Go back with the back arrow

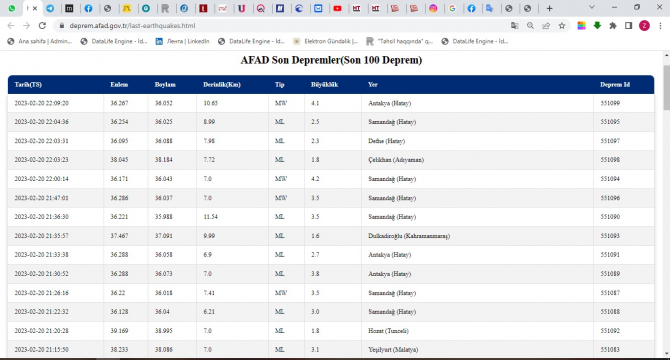coord(11,26)
